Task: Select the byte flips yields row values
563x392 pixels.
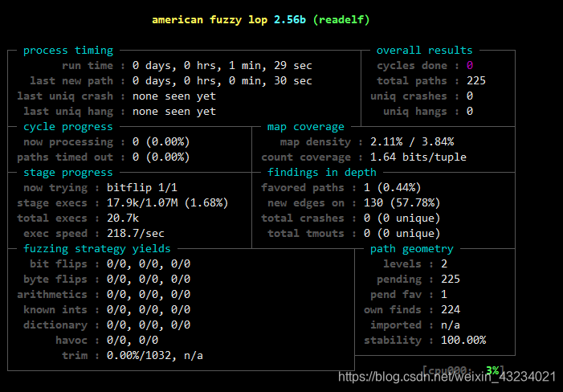Action: (149, 280)
